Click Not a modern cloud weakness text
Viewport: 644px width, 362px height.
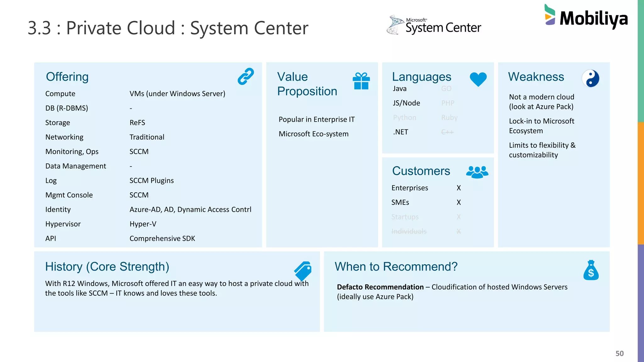pyautogui.click(x=541, y=102)
